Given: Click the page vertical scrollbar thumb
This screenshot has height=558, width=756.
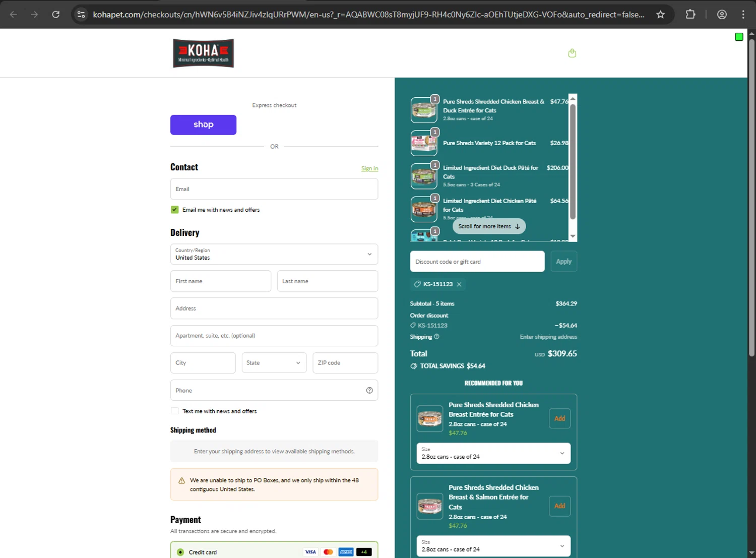Looking at the screenshot, I should tap(751, 198).
